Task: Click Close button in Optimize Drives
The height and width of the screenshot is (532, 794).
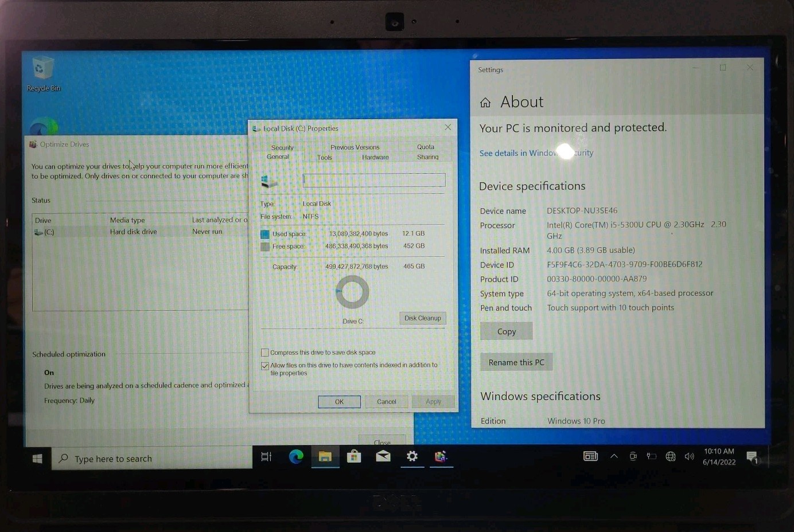Action: point(382,441)
